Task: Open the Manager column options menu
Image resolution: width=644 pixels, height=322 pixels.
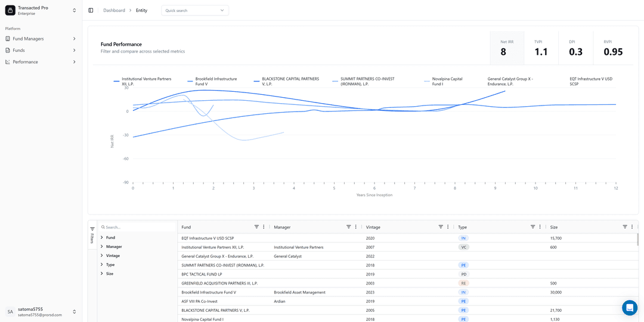Action: (x=355, y=227)
